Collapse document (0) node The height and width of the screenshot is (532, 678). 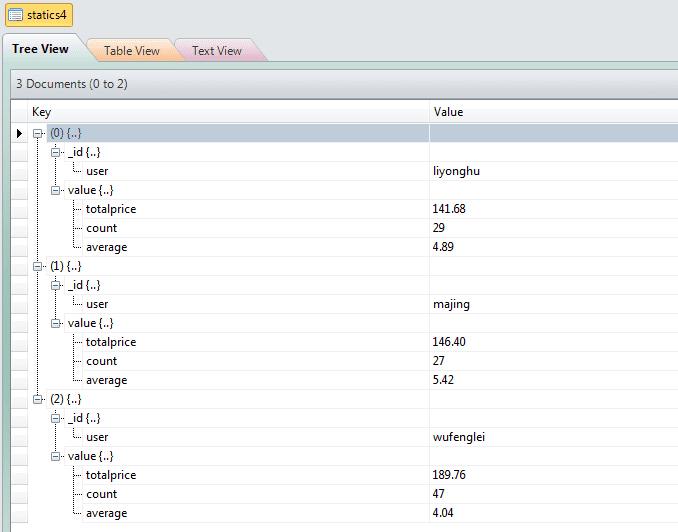click(x=38, y=133)
